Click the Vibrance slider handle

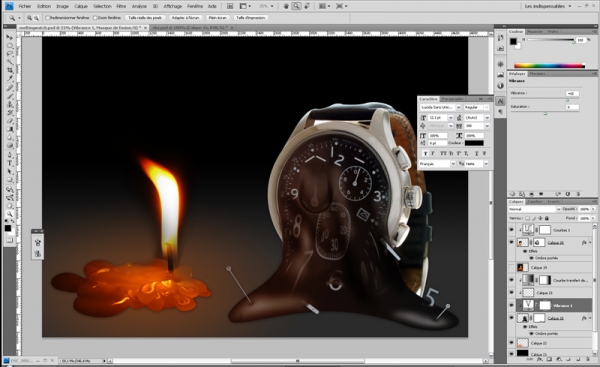tap(567, 100)
